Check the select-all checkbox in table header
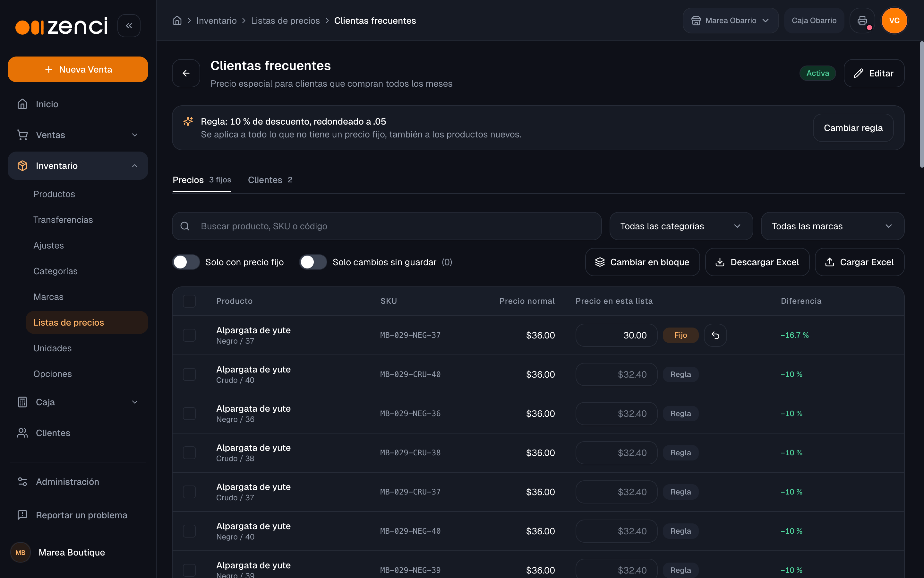Screen dimensions: 924x578 [189, 301]
